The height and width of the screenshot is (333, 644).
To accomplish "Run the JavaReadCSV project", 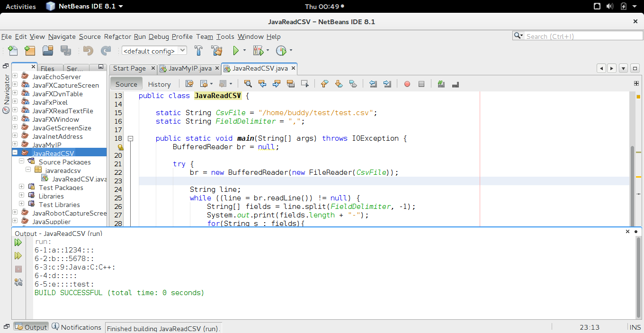I will tap(235, 50).
